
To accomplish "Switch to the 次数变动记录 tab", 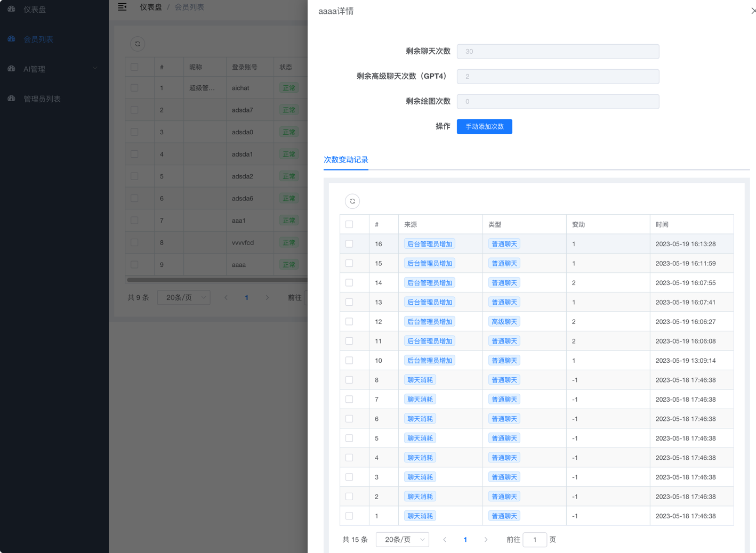I will [x=346, y=160].
